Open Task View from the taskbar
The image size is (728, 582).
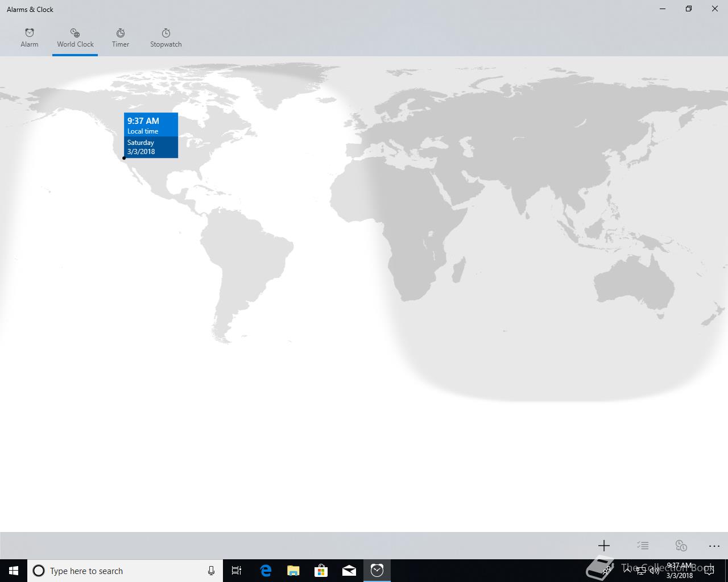click(x=237, y=571)
